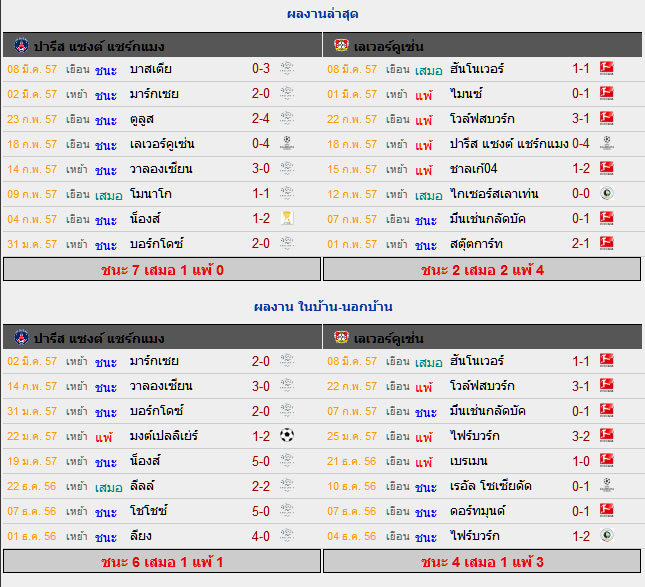The height and width of the screenshot is (587, 645).
Task: Click the football icon in the มงต์เปลลิเย่ร์ row
Action: point(287,435)
